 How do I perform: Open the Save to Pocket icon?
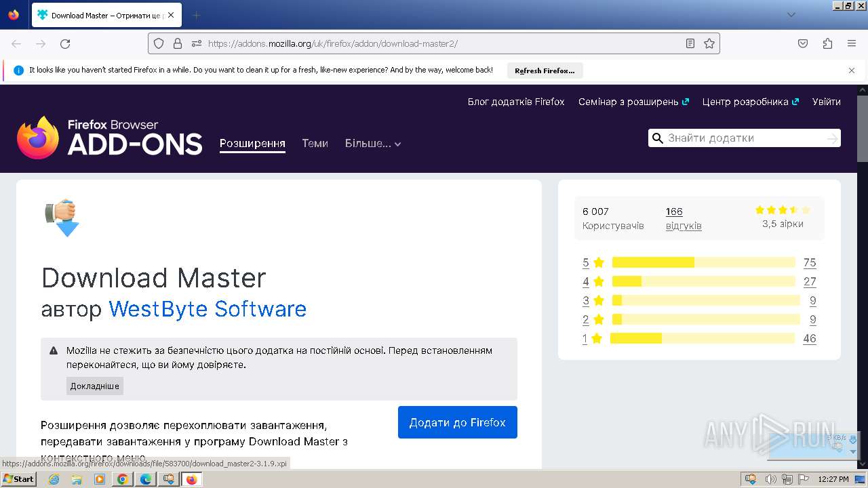click(x=803, y=43)
